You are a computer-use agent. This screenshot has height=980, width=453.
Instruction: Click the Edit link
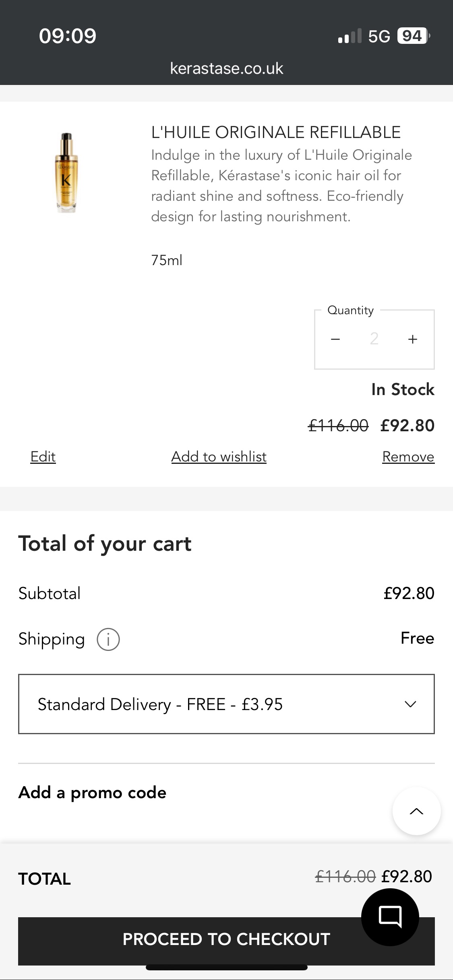tap(43, 457)
